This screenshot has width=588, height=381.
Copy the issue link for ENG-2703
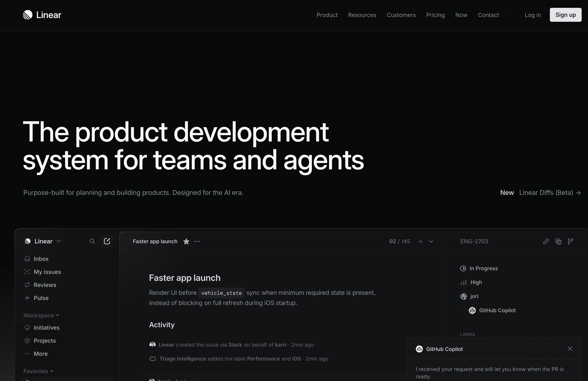pyautogui.click(x=546, y=241)
